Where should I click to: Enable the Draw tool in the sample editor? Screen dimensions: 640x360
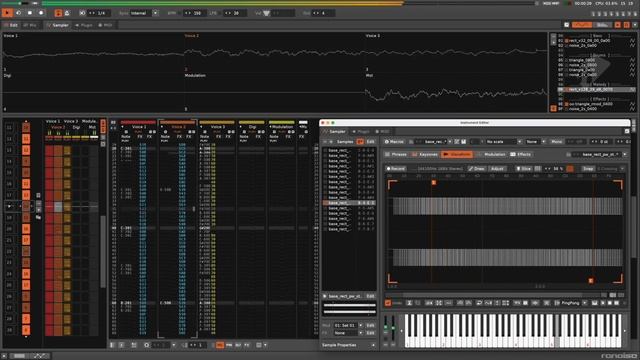(x=477, y=169)
